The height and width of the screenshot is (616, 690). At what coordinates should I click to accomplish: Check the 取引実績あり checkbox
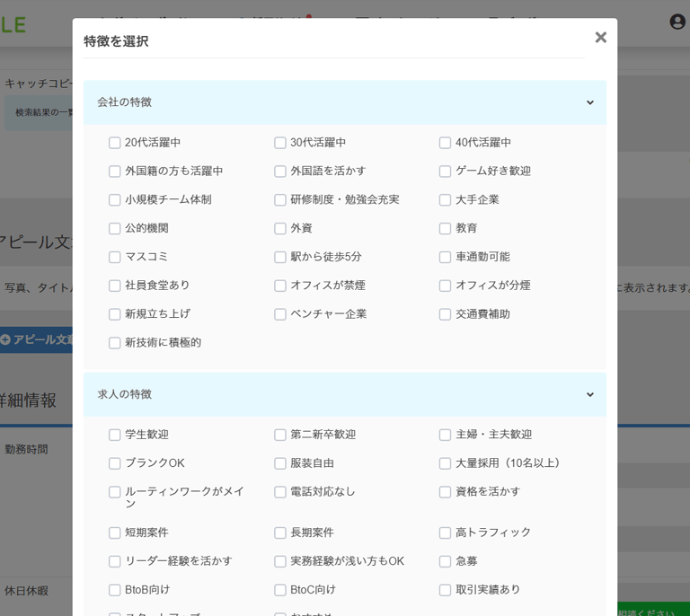pos(445,590)
